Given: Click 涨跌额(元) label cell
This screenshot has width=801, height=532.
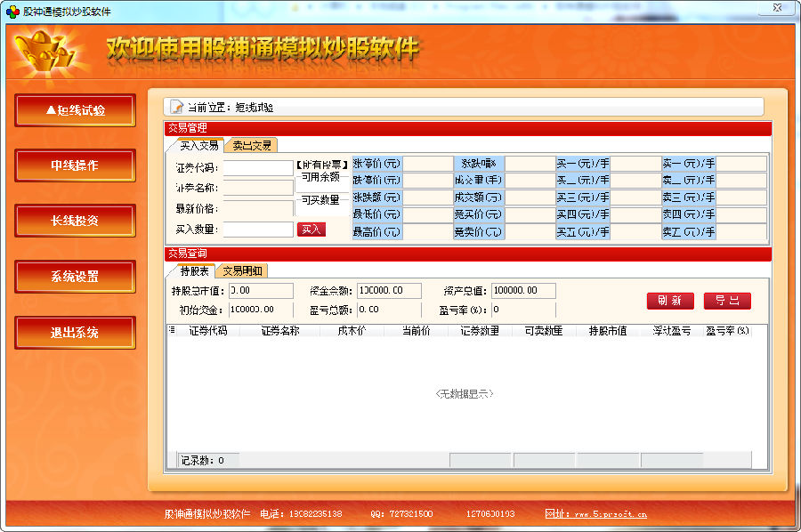Looking at the screenshot, I should 377,197.
